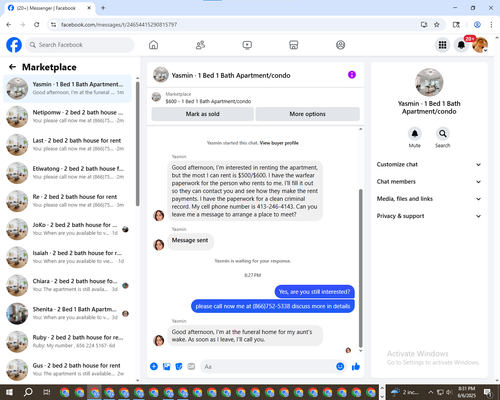Click the chat messages scrollbar

pos(360,268)
